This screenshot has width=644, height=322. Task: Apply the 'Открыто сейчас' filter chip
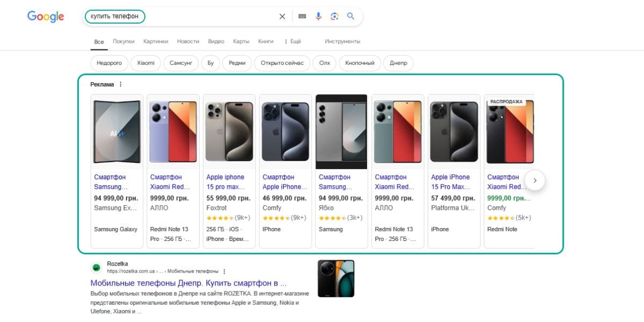click(282, 63)
